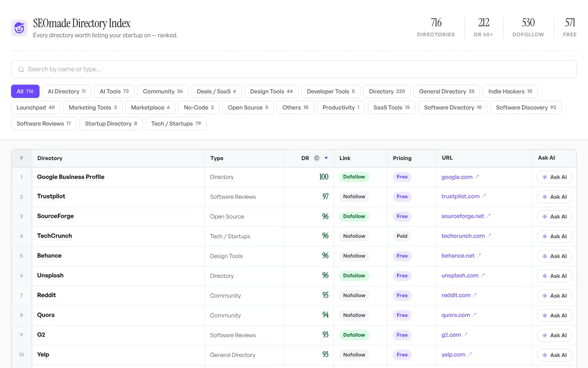Filter by Launchpad category
The width and height of the screenshot is (588, 368).
(x=35, y=108)
